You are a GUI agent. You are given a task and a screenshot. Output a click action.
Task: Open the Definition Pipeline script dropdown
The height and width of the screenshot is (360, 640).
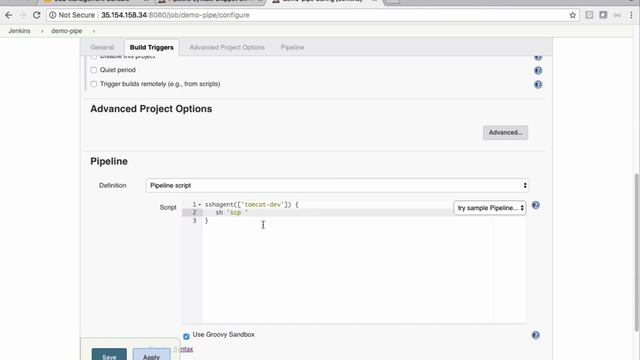(x=337, y=185)
